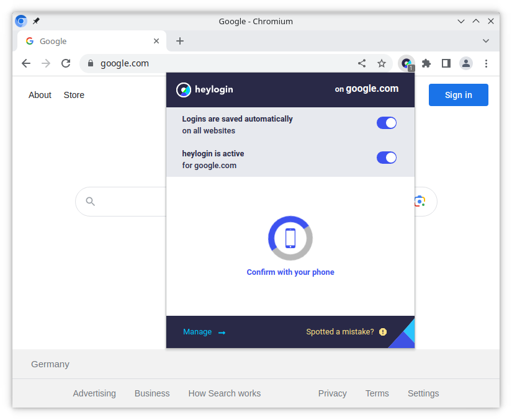Open the Extensions puzzle icon
The height and width of the screenshot is (420, 512).
(426, 63)
